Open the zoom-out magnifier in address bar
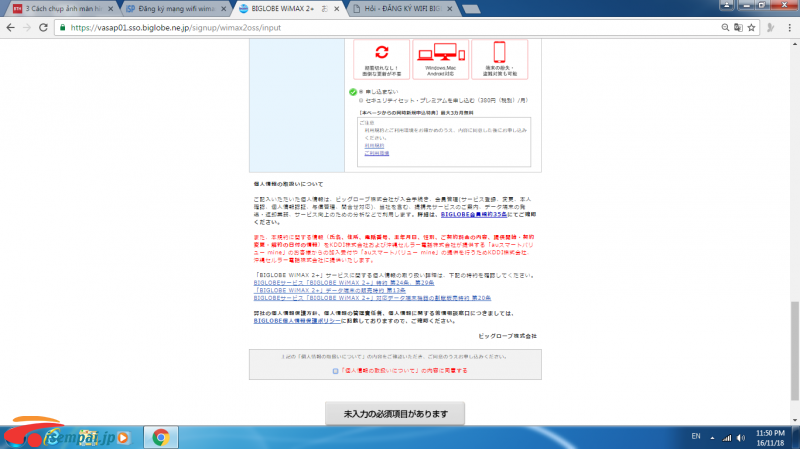The width and height of the screenshot is (800, 449). [x=725, y=28]
